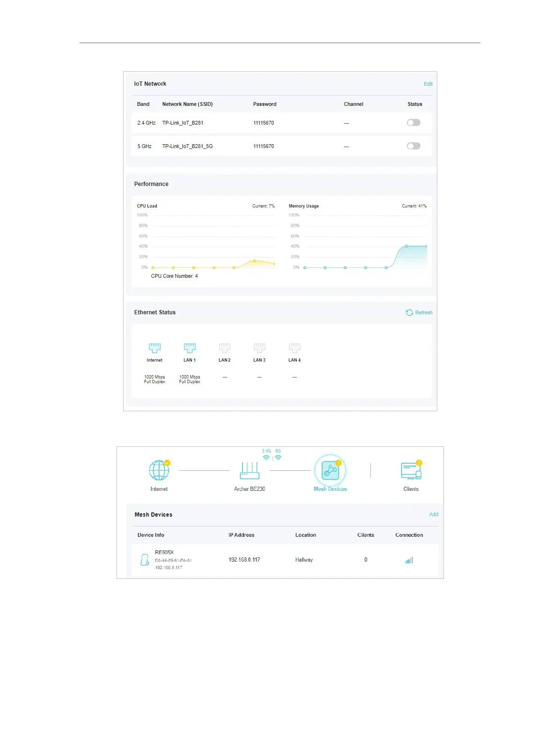The width and height of the screenshot is (560, 741).
Task: Click Add in Mesh Devices section
Action: [x=434, y=514]
